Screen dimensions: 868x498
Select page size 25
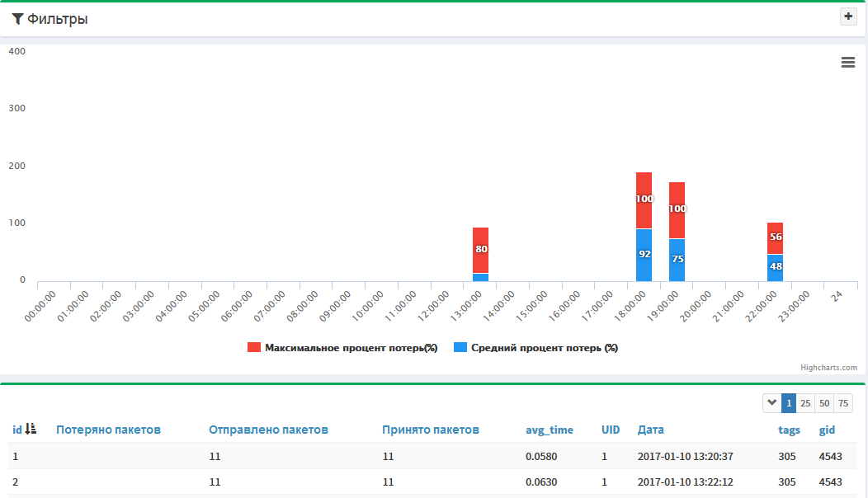coord(805,403)
